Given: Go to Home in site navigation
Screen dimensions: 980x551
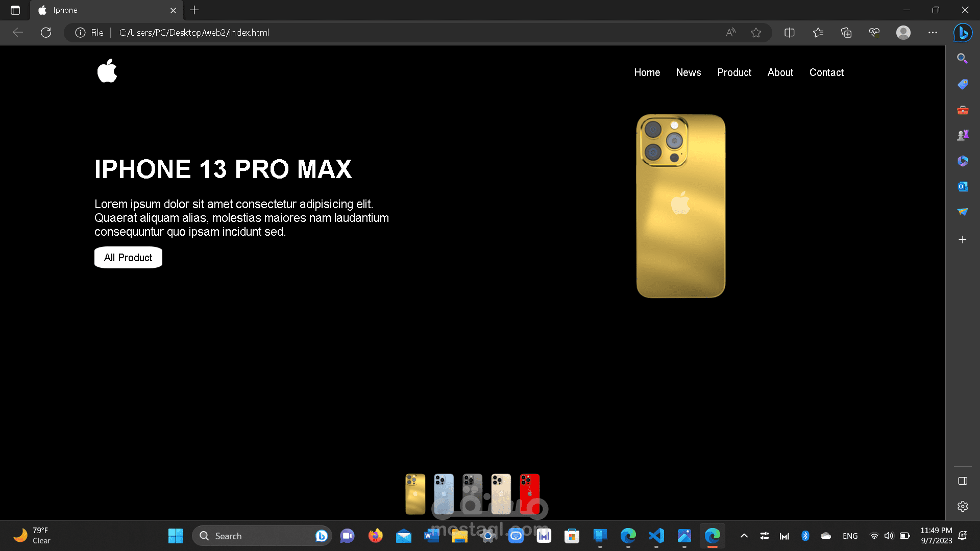Looking at the screenshot, I should point(647,72).
